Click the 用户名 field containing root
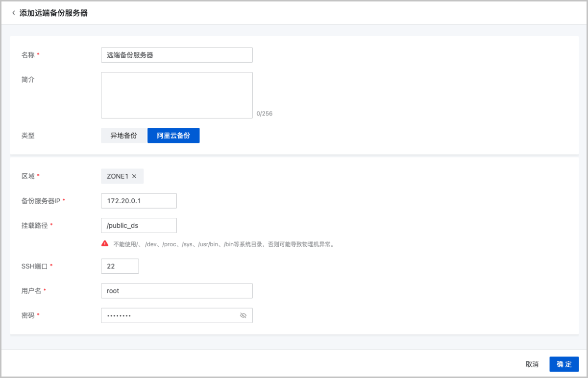Viewport: 588px width, 378px height. 176,291
